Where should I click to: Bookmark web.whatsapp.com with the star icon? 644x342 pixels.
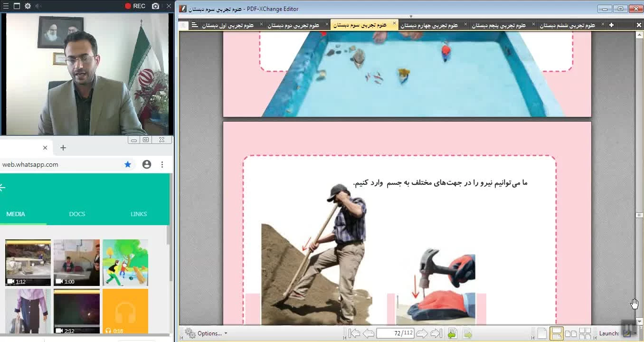coord(128,164)
